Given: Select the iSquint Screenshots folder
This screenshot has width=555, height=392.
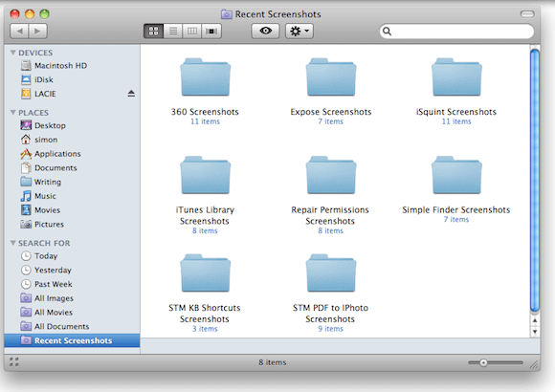Looking at the screenshot, I should click(456, 77).
